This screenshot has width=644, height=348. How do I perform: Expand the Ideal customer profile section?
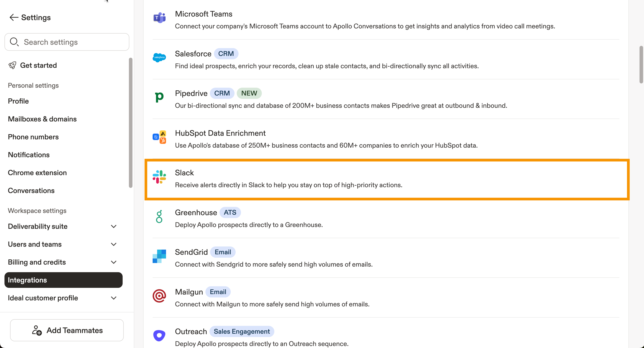pos(114,298)
